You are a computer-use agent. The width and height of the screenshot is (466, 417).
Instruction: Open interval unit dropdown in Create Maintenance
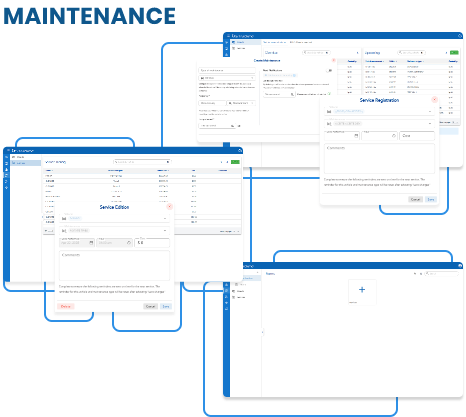coord(241,103)
